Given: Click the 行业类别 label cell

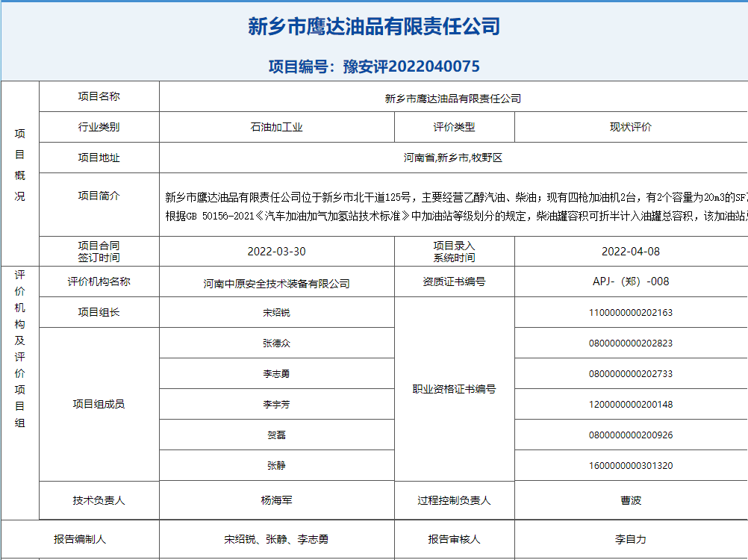Looking at the screenshot, I should [99, 127].
